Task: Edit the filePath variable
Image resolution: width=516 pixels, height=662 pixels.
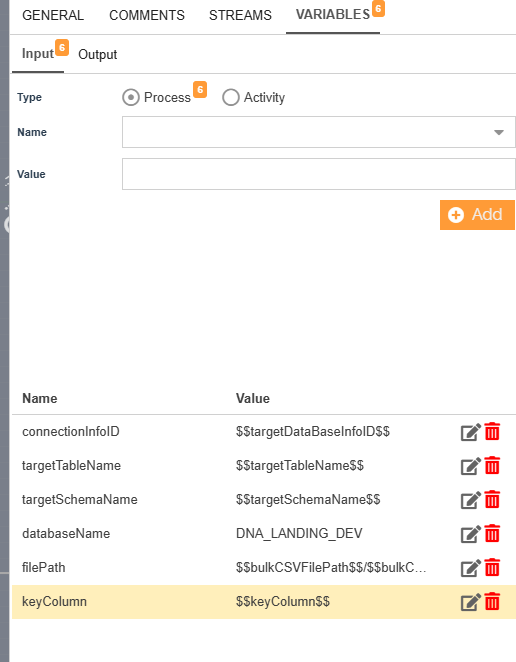Action: (470, 568)
